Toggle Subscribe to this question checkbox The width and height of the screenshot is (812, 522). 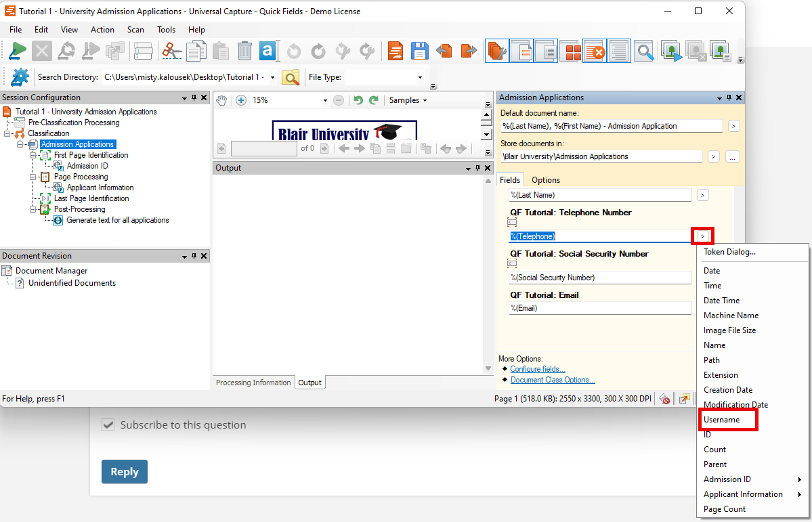[108, 425]
